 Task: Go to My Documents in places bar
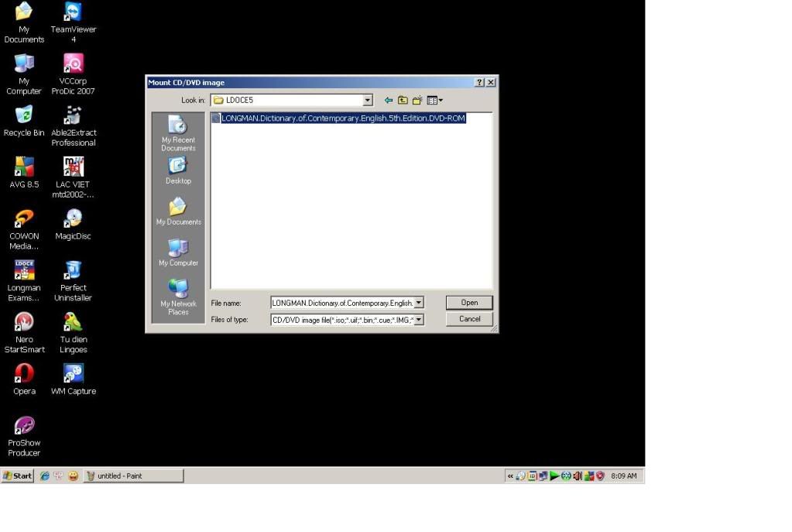click(178, 211)
